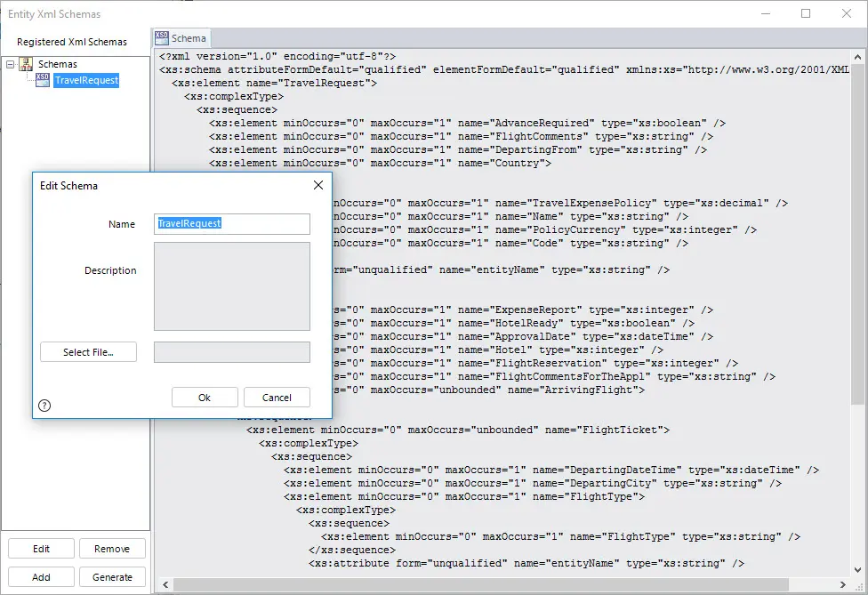Click the Ok button
This screenshot has height=595, width=868.
point(205,398)
